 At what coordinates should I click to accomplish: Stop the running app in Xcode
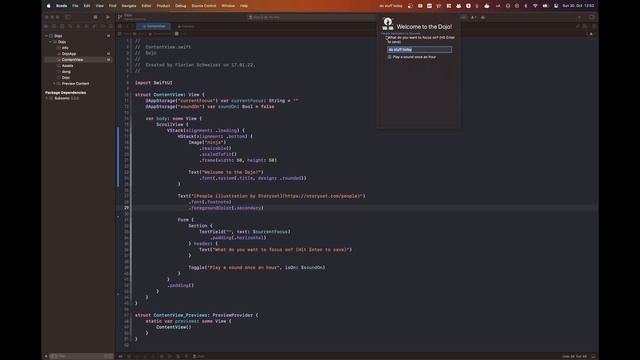coord(96,17)
